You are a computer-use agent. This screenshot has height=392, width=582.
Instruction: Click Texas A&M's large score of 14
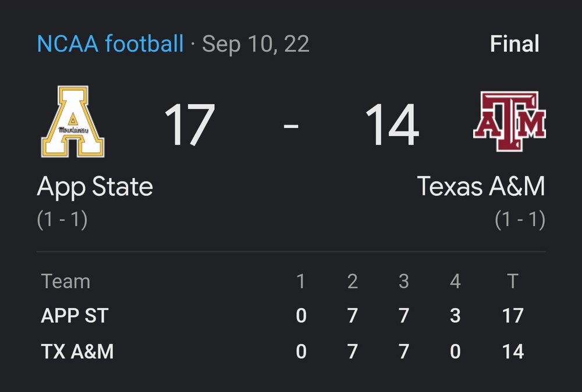pos(392,125)
